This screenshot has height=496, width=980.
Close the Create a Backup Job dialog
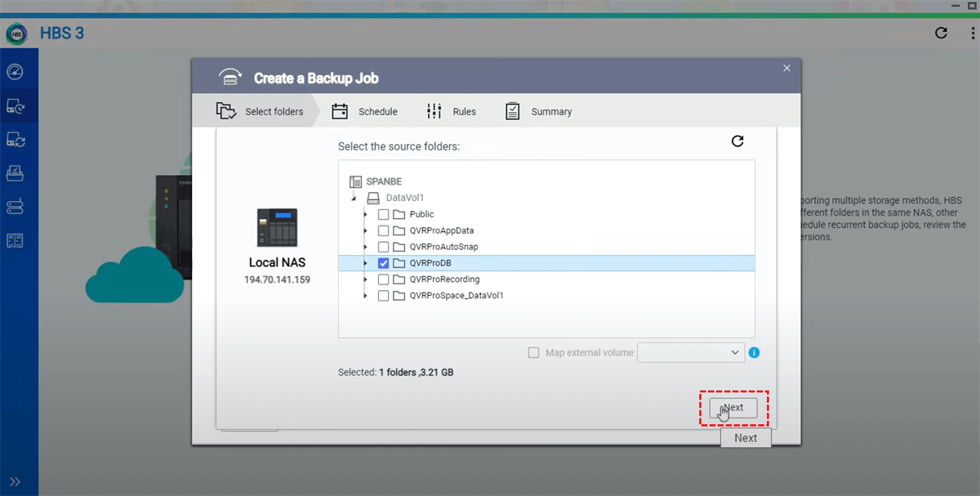[786, 69]
